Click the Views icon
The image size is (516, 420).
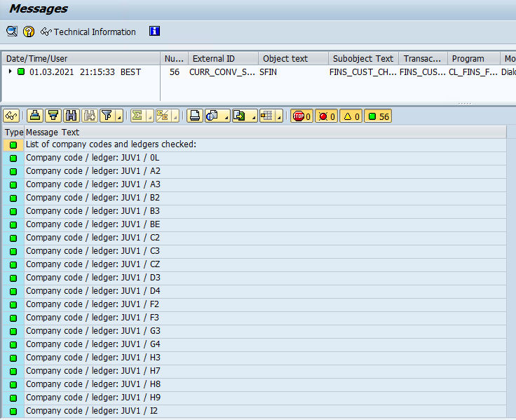212,116
